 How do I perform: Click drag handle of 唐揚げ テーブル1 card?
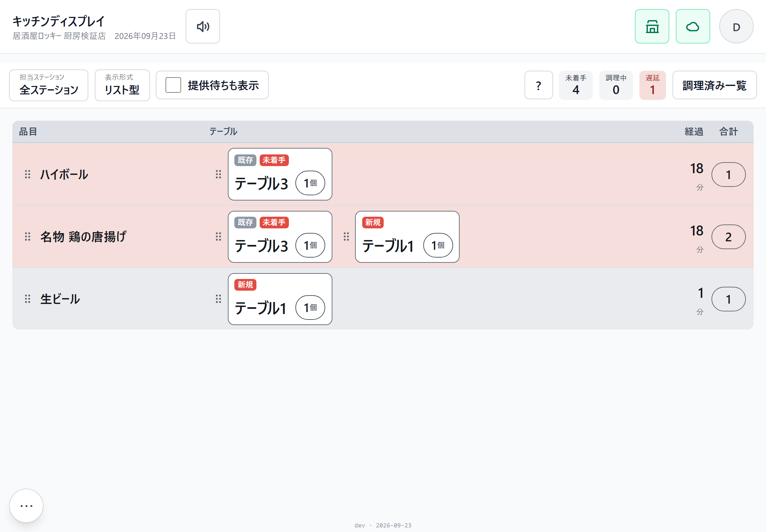coord(346,237)
